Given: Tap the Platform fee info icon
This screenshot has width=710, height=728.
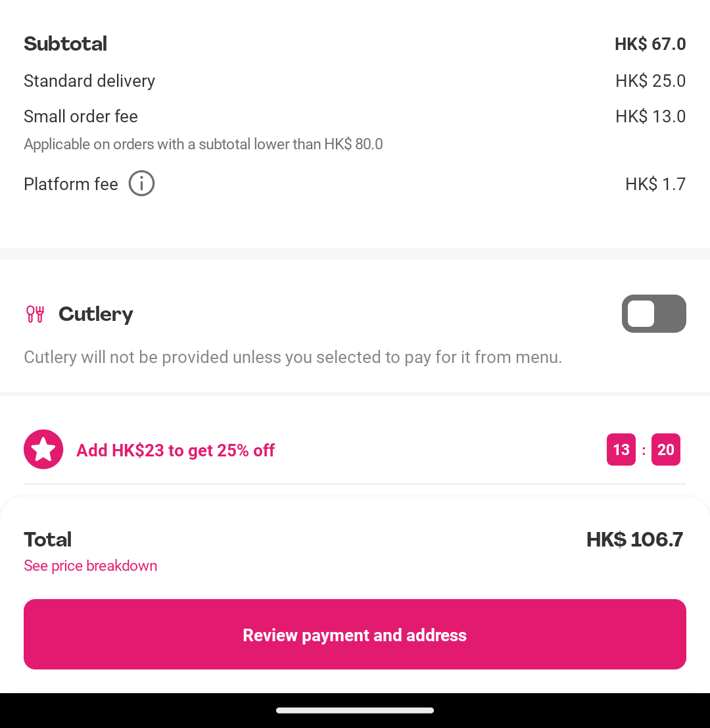Looking at the screenshot, I should [141, 183].
